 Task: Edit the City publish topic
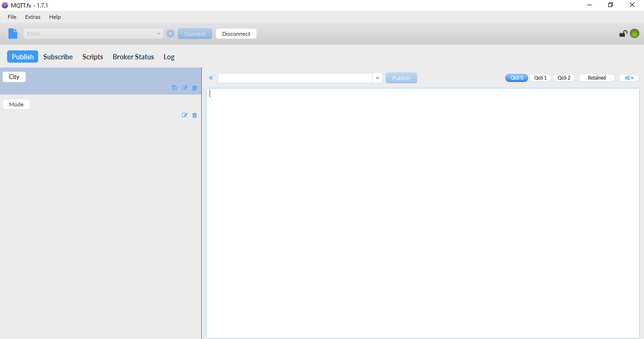[184, 88]
